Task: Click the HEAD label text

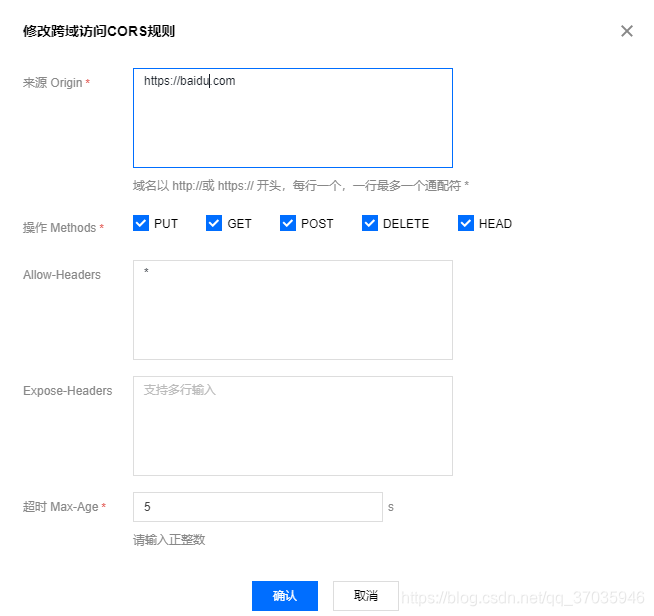Action: coord(495,224)
